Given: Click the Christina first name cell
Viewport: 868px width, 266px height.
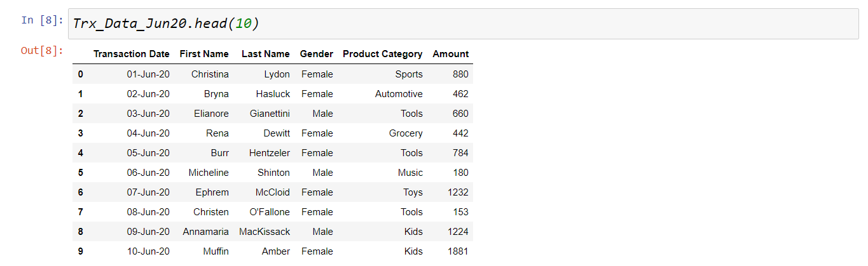Looking at the screenshot, I should point(210,74).
